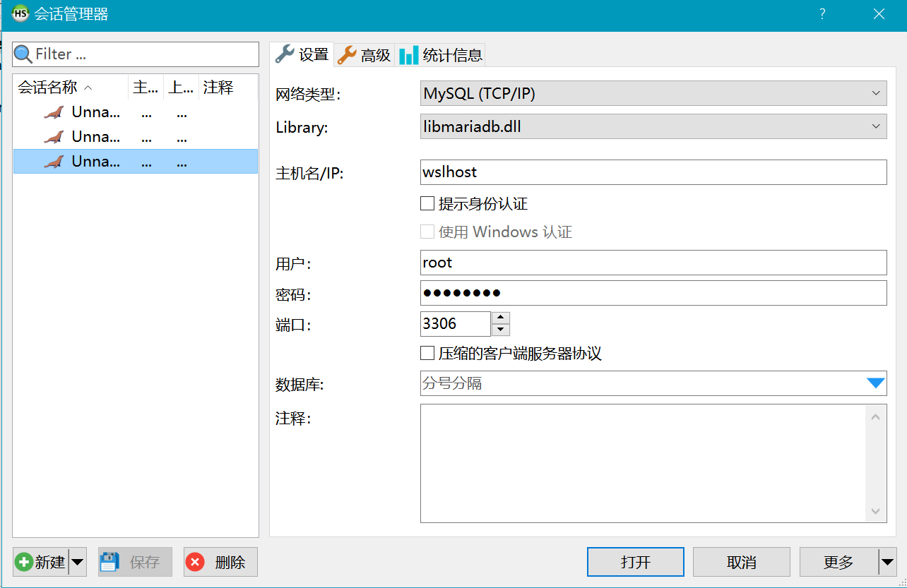
Task: Click the wrench icon on the 设置 tab
Action: point(283,53)
